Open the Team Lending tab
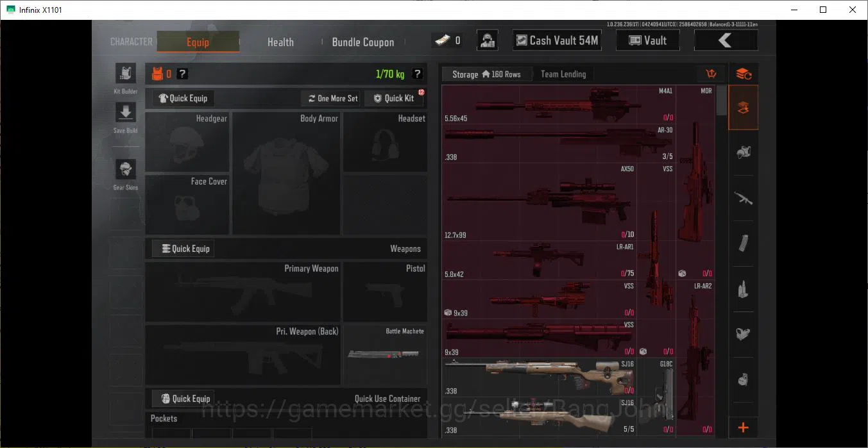This screenshot has width=868, height=448. point(563,74)
